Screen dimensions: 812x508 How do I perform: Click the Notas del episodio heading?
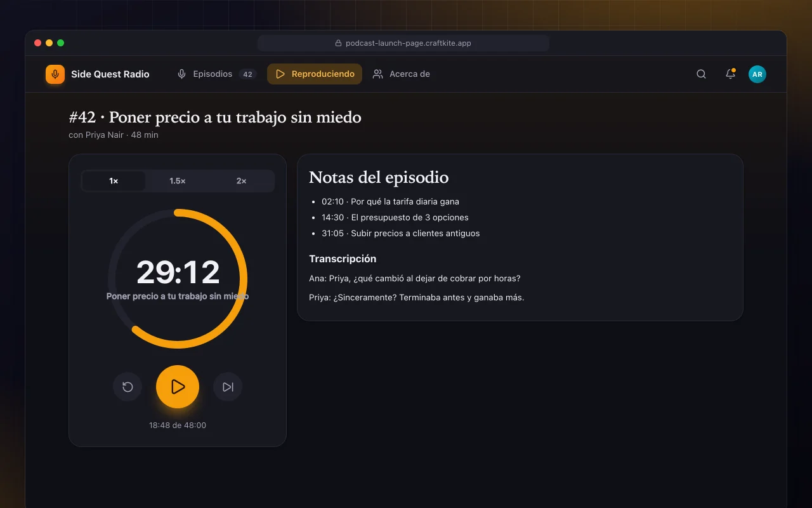(x=379, y=178)
